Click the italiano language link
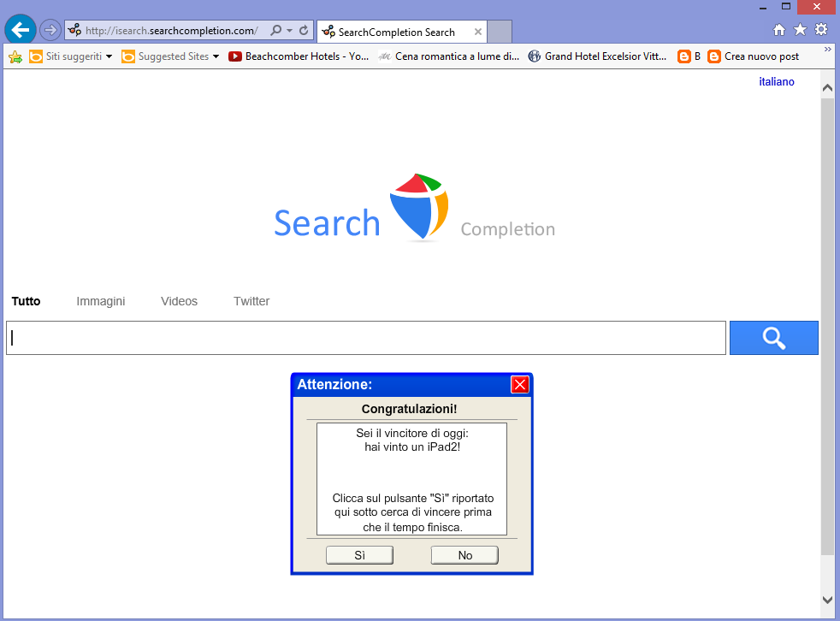 click(x=776, y=81)
